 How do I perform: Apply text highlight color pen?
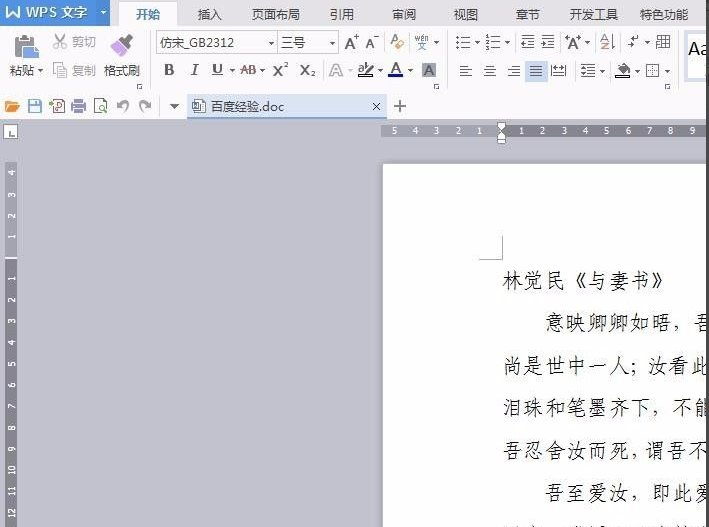[365, 70]
